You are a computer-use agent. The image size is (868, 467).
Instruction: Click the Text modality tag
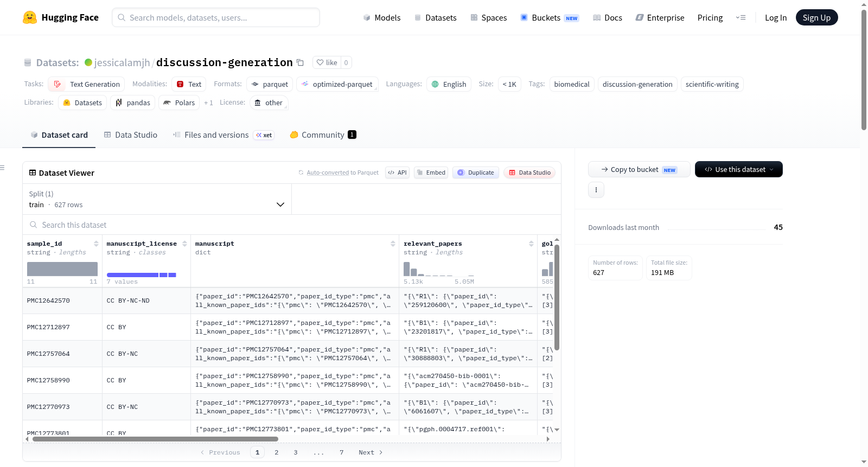[x=189, y=84]
